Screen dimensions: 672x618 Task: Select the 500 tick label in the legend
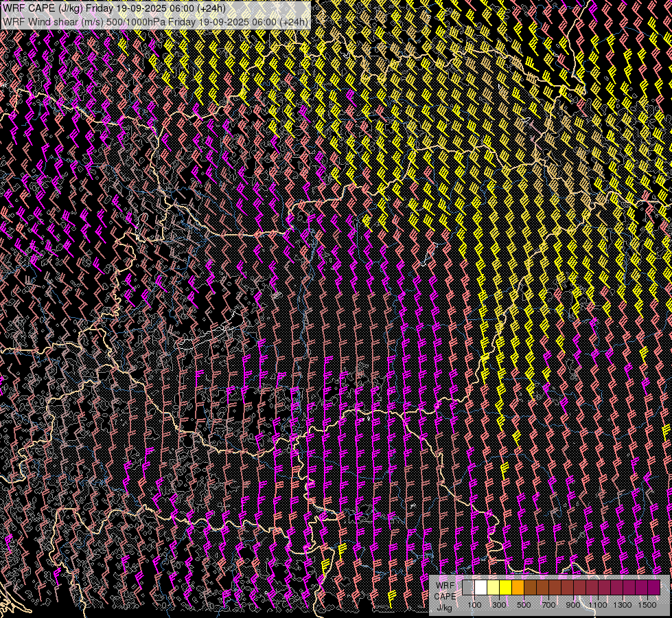coord(524,605)
